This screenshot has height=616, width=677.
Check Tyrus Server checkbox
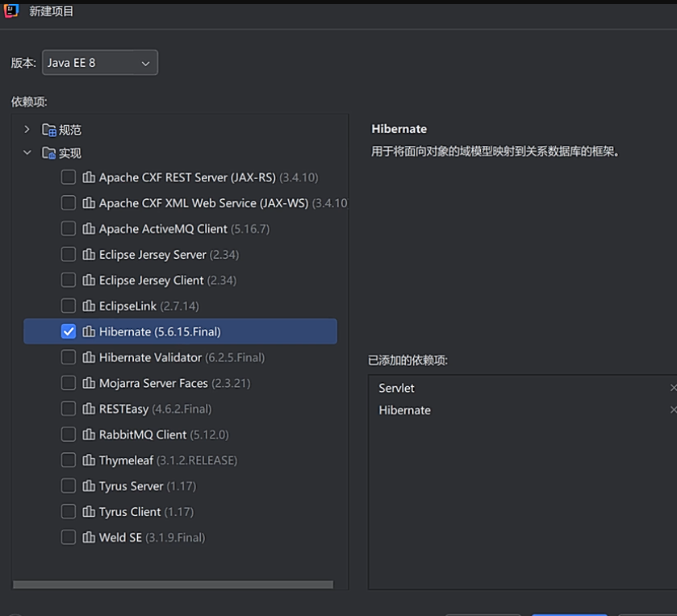click(x=69, y=485)
